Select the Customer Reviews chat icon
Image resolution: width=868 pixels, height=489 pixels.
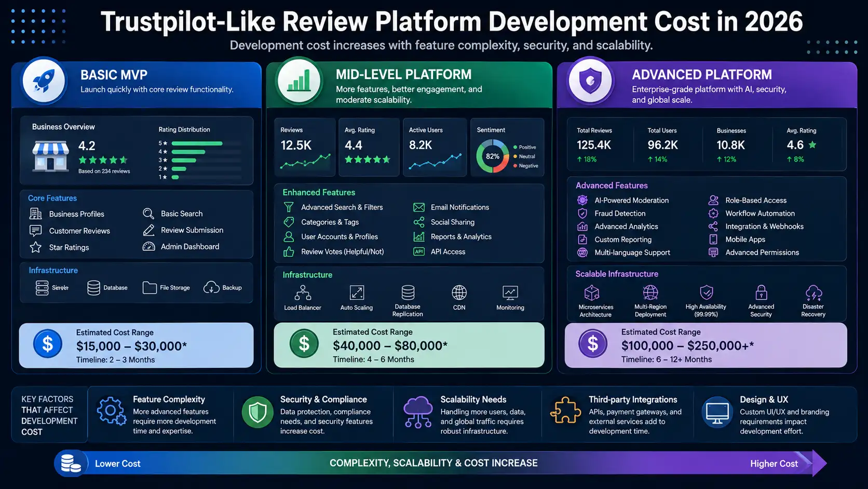[35, 230]
